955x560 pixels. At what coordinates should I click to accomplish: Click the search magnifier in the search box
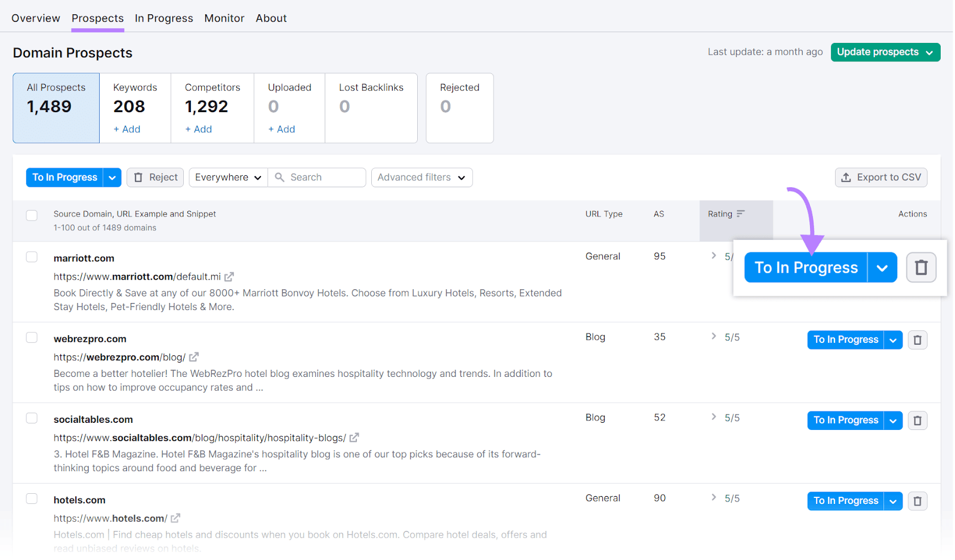click(x=281, y=177)
